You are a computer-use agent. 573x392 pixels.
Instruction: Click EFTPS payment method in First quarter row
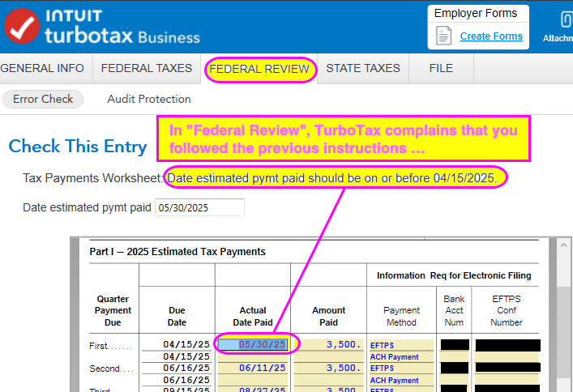(x=401, y=345)
